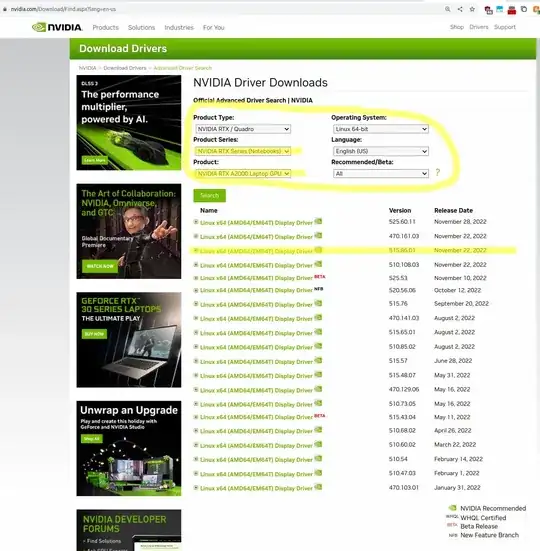Open the Product Series dropdown
The width and height of the screenshot is (540, 551).
(243, 151)
